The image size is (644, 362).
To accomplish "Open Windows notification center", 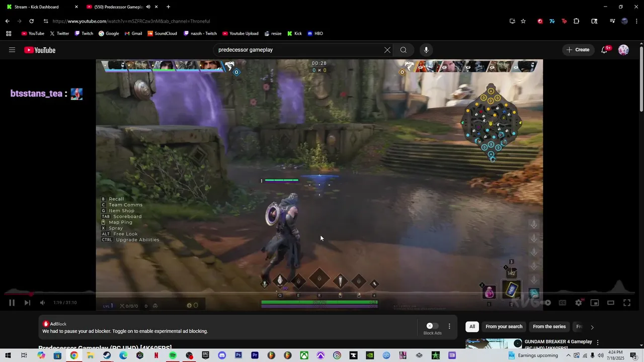I will click(x=634, y=355).
